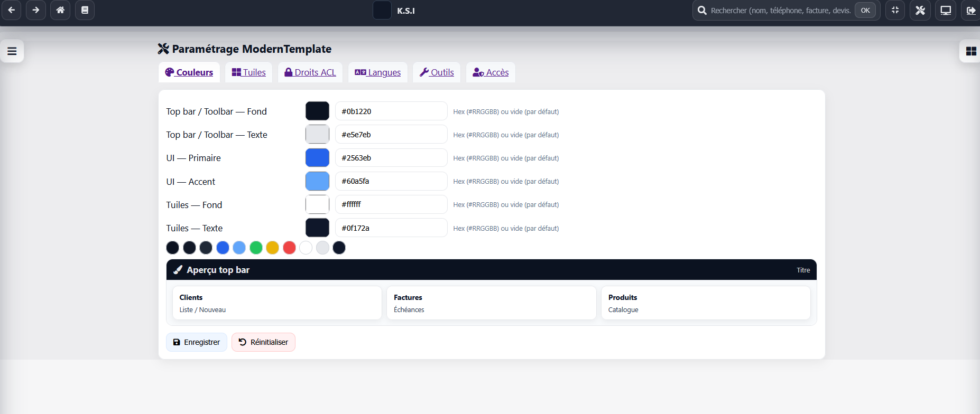Edit the hex field containing #ffffff
The height and width of the screenshot is (414, 980).
pyautogui.click(x=391, y=204)
